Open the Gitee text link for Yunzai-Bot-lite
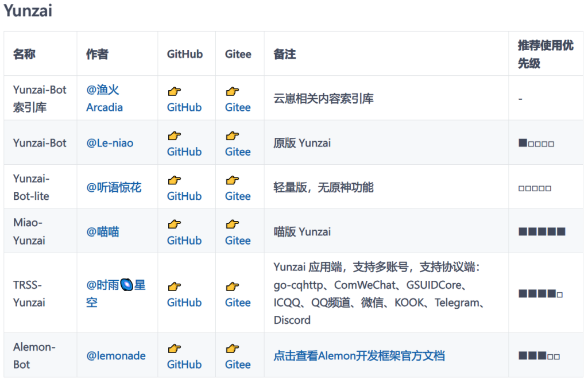Viewport: 588px width, 383px height. [x=238, y=196]
